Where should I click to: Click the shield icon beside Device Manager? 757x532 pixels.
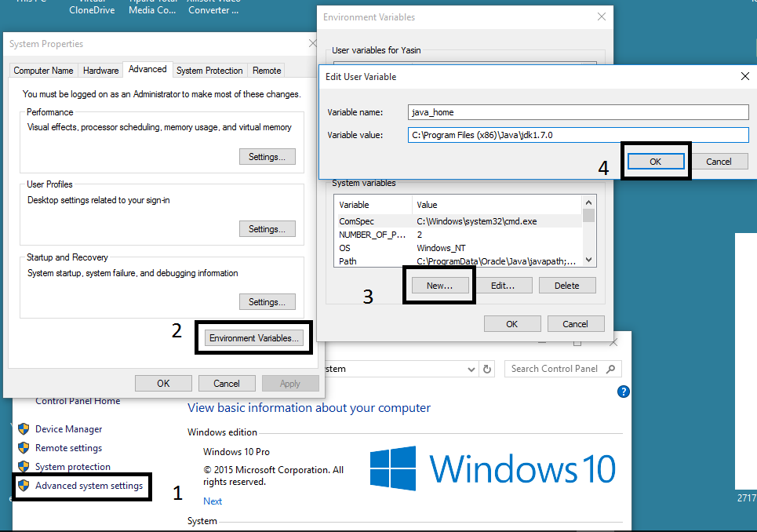coord(24,429)
